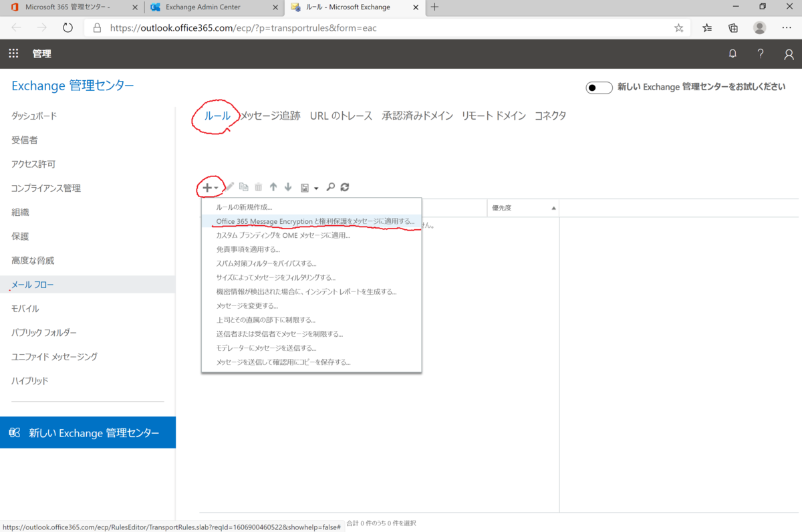The height and width of the screenshot is (532, 802).
Task: Click 新しい Exchange 管理センター blue button
Action: (88, 432)
